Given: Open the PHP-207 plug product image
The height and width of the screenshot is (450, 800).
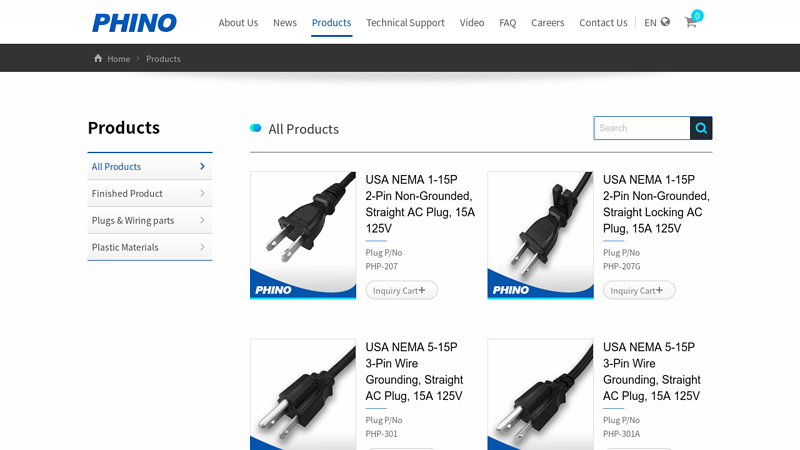Looking at the screenshot, I should pyautogui.click(x=303, y=235).
